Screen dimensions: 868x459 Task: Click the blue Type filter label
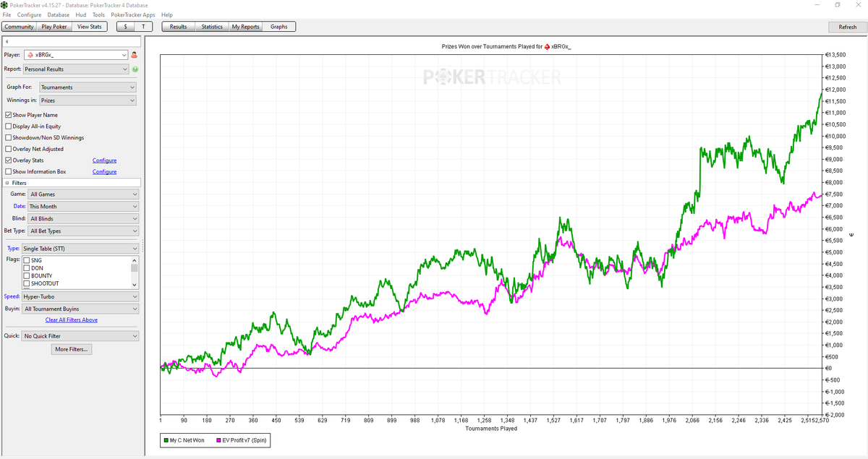12,249
